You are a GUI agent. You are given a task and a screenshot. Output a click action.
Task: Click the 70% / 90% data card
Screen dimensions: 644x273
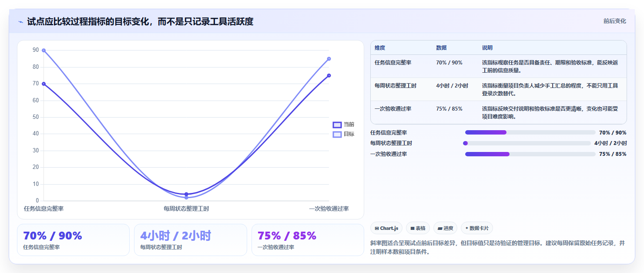click(73, 240)
